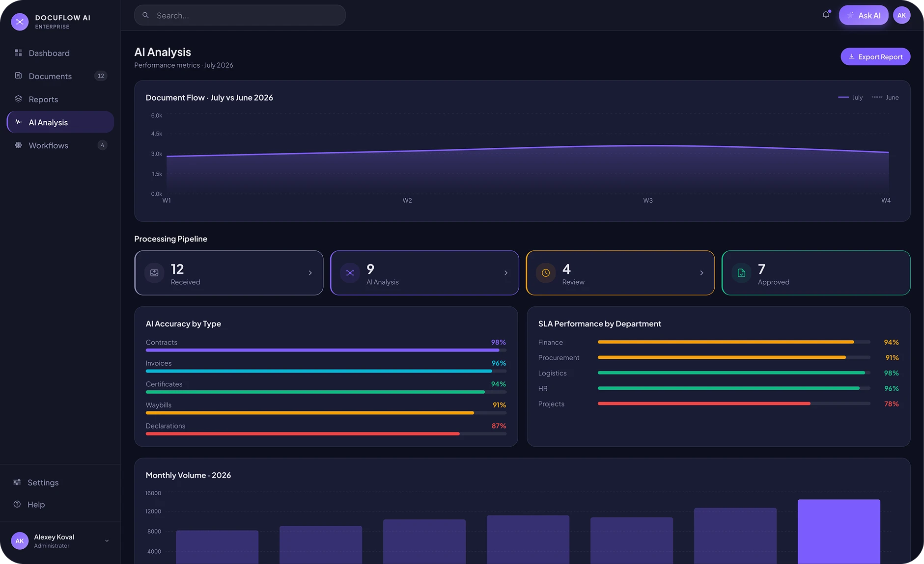Click the Monthly Volume 2026 heading
This screenshot has width=924, height=564.
[x=188, y=475]
